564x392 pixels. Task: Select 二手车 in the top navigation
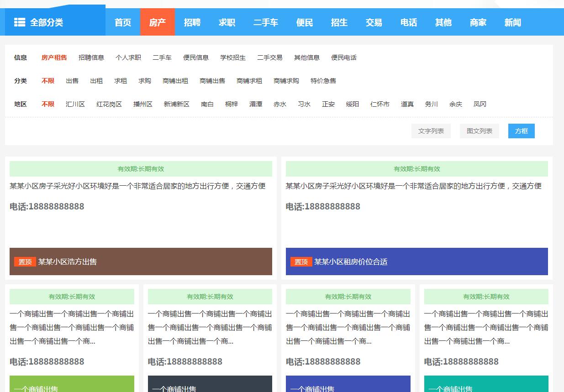point(266,22)
